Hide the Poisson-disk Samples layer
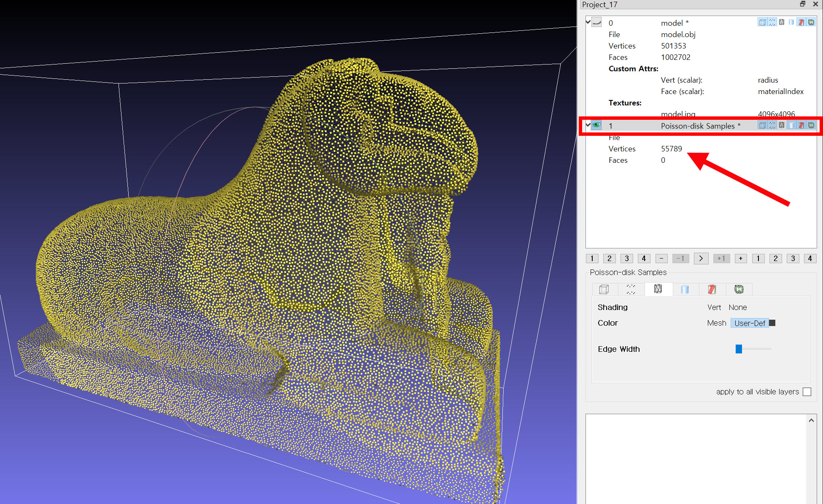This screenshot has width=823, height=504. [x=596, y=125]
